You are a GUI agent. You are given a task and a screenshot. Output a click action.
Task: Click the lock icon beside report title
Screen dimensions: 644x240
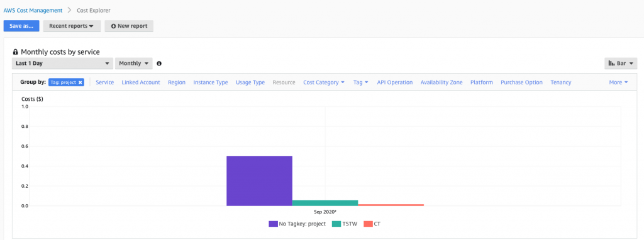tap(16, 52)
